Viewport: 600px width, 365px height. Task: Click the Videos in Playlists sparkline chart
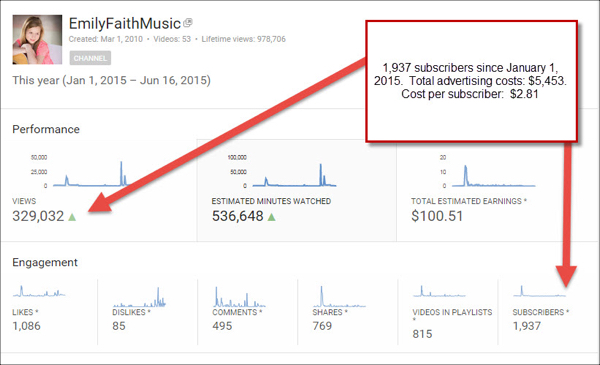click(x=439, y=291)
